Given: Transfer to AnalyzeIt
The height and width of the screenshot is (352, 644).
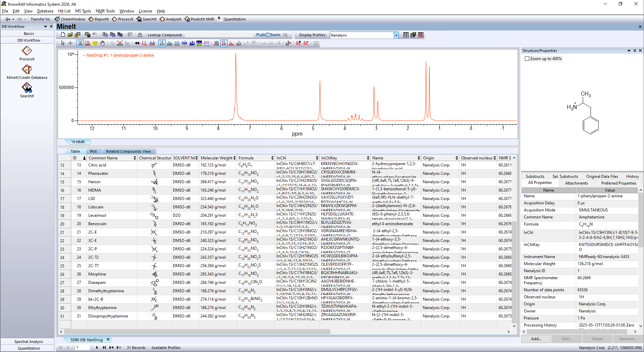Looking at the screenshot, I should coord(171,19).
